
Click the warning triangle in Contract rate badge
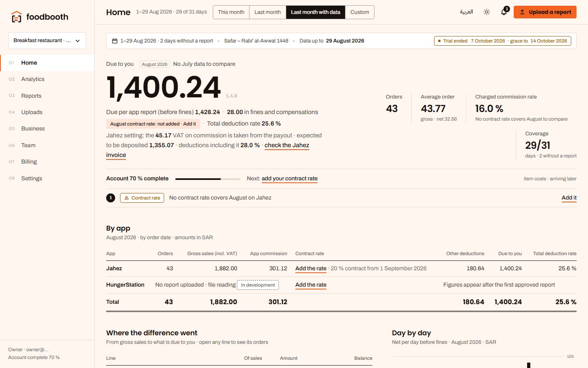(x=127, y=198)
